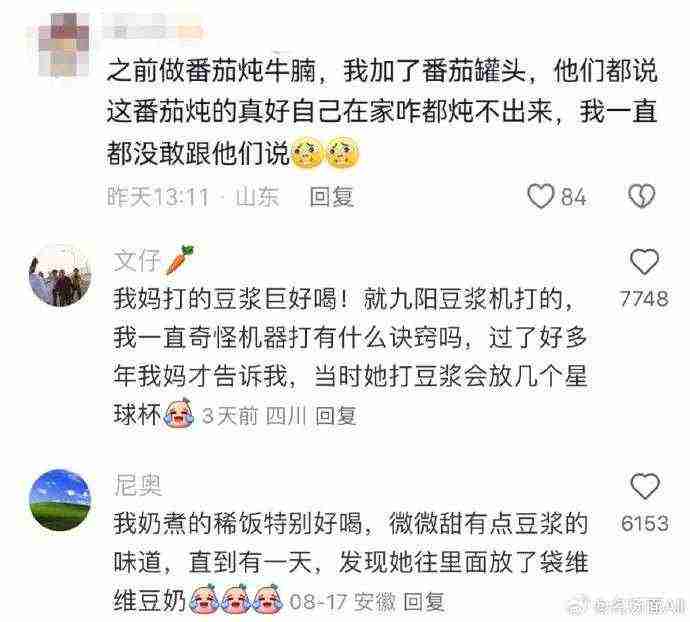Image resolution: width=690 pixels, height=622 pixels.
Task: Tap the 7748 like count
Action: (644, 299)
